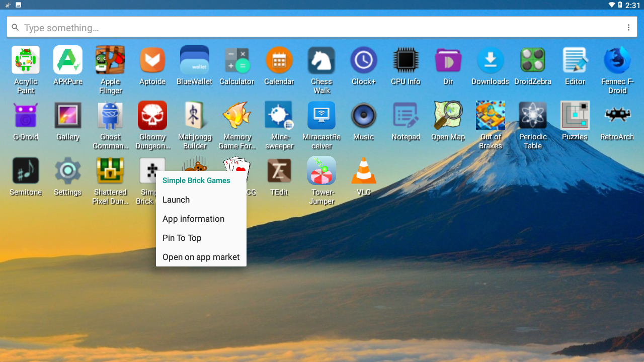Viewport: 644px width, 362px height.
Task: Launch BlueWallet app
Action: (x=195, y=60)
